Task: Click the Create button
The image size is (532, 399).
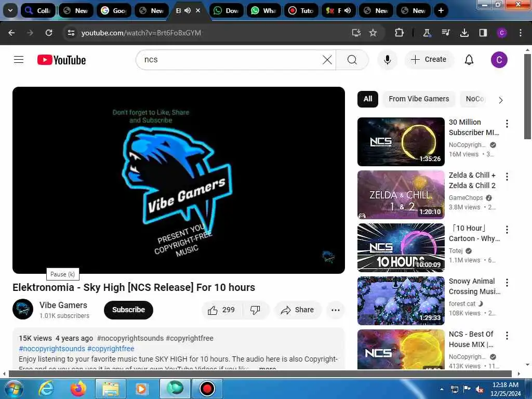Action: [429, 59]
